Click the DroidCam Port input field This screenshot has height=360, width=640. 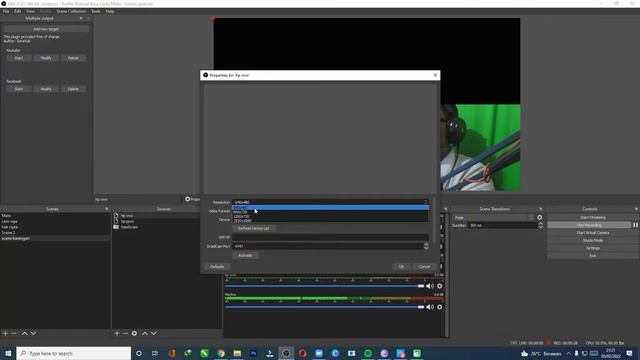pyautogui.click(x=328, y=246)
